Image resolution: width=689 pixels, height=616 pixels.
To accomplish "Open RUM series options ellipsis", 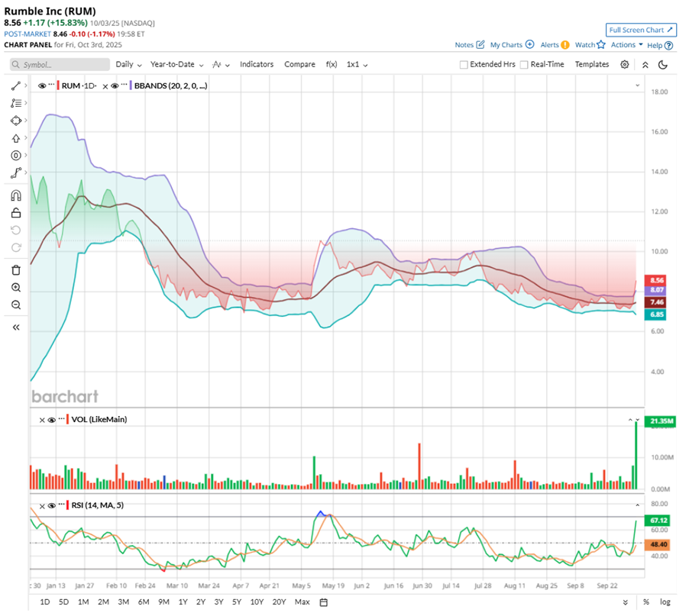I will 51,84.
